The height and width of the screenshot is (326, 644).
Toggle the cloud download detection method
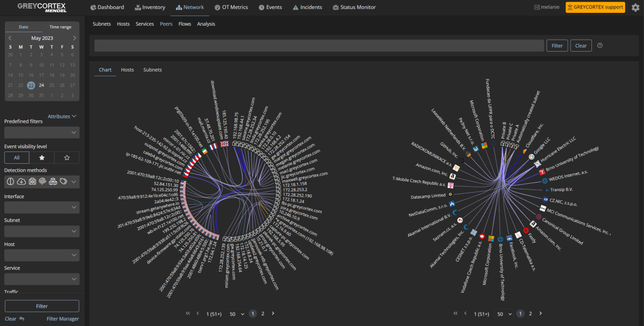[22, 182]
